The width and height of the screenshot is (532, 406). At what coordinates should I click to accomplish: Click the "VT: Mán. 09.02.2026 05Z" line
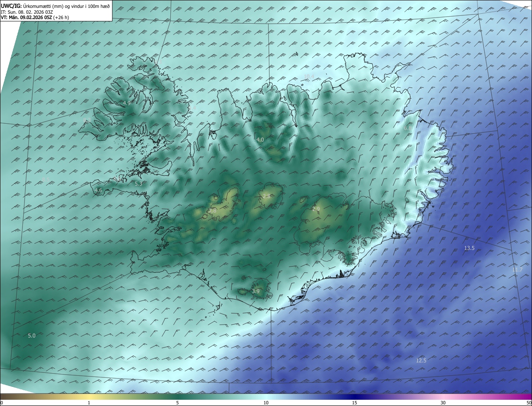point(34,18)
